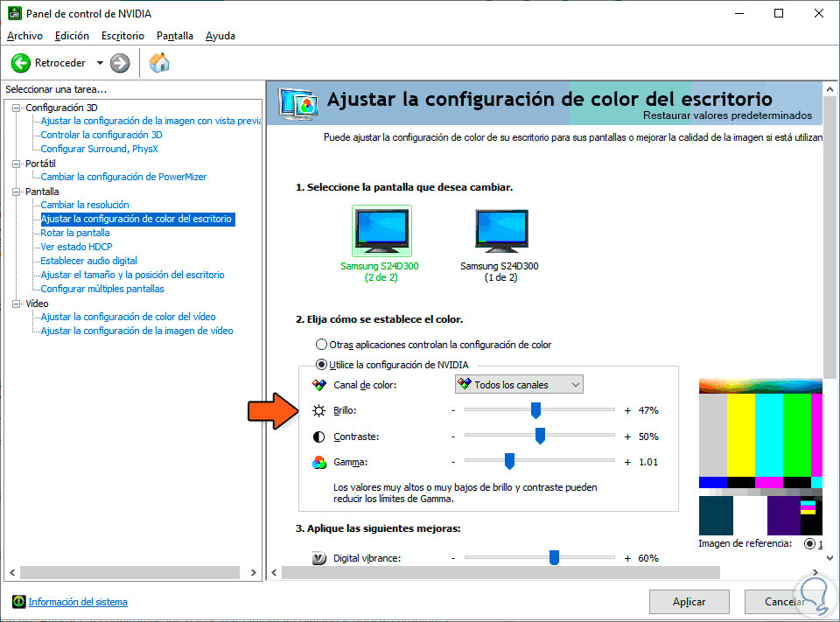
Task: Click the main pane vertical scrollbar down arrow
Action: pos(829,558)
